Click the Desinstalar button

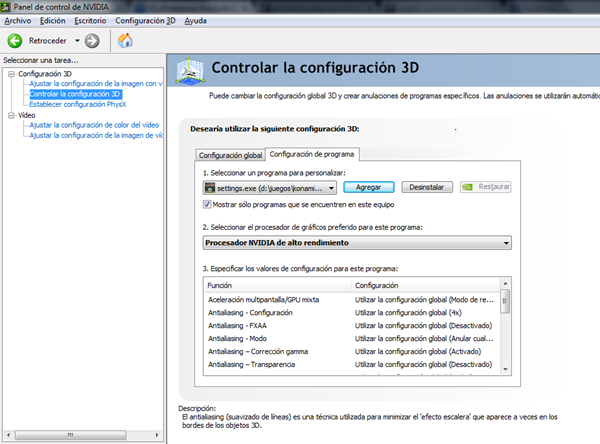[427, 187]
